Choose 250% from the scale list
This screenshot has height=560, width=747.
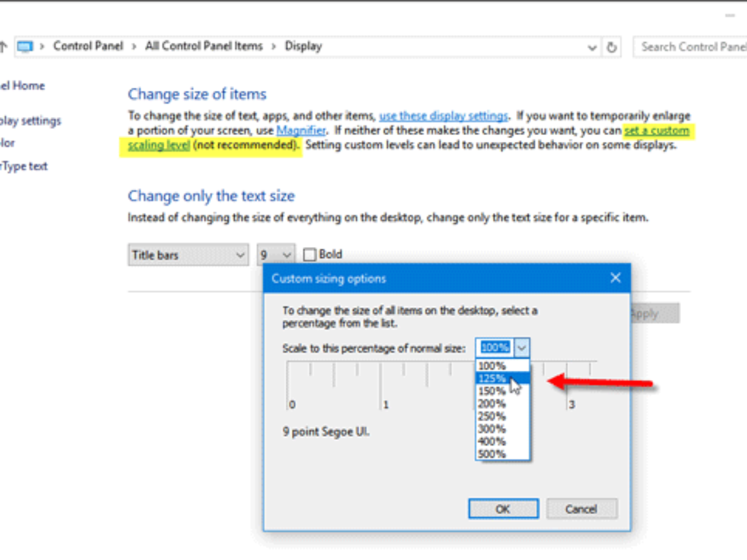coord(502,416)
